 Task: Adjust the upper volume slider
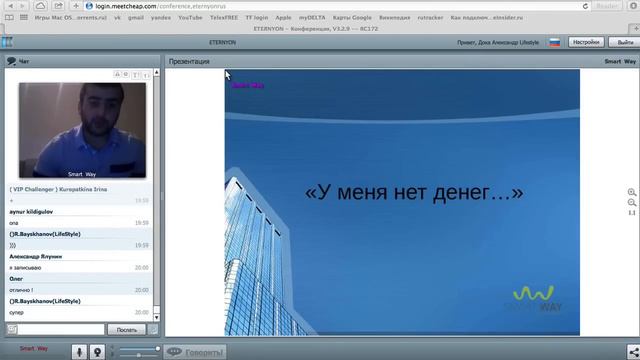click(x=139, y=349)
